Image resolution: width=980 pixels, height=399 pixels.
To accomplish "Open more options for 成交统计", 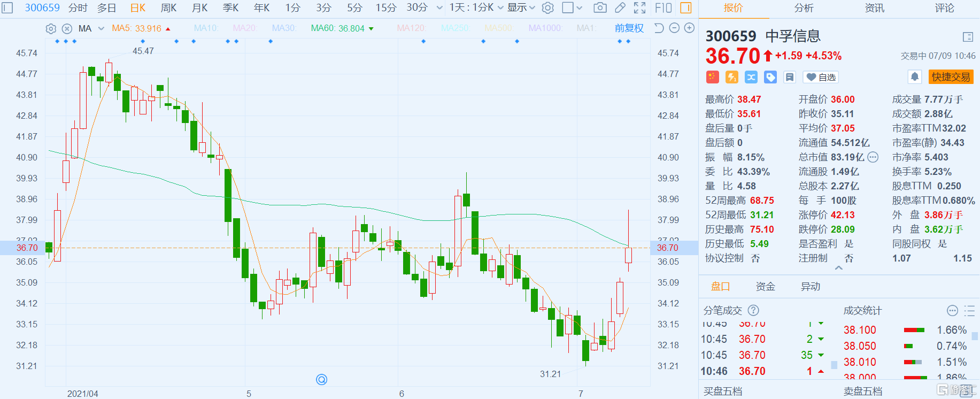I will pos(952,311).
